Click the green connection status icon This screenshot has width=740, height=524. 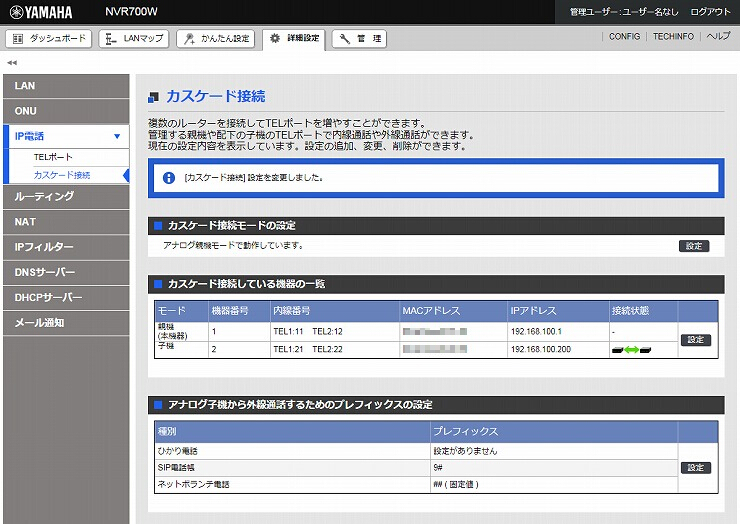tap(631, 350)
